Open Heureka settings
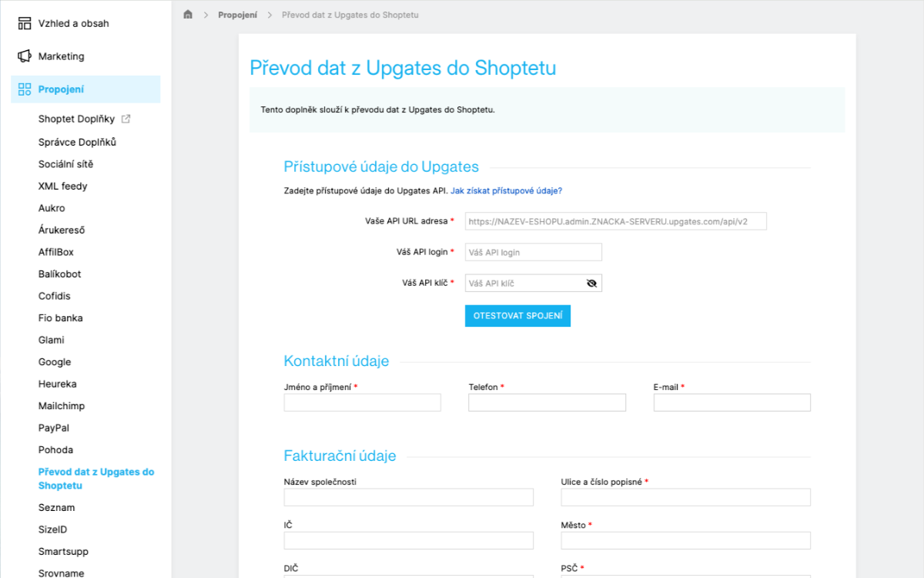 pos(58,384)
